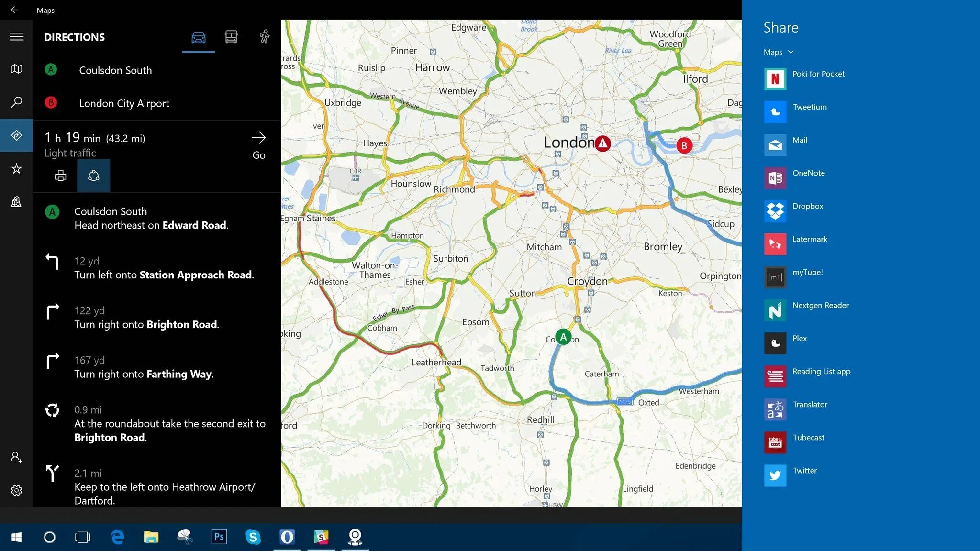
Task: Click the share directions icon
Action: (x=94, y=176)
